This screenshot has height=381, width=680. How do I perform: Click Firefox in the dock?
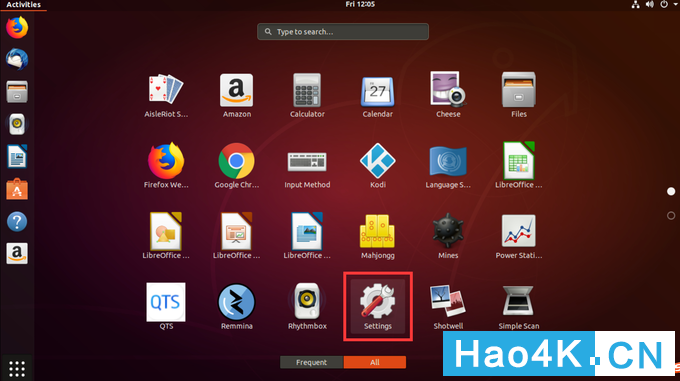click(x=17, y=27)
